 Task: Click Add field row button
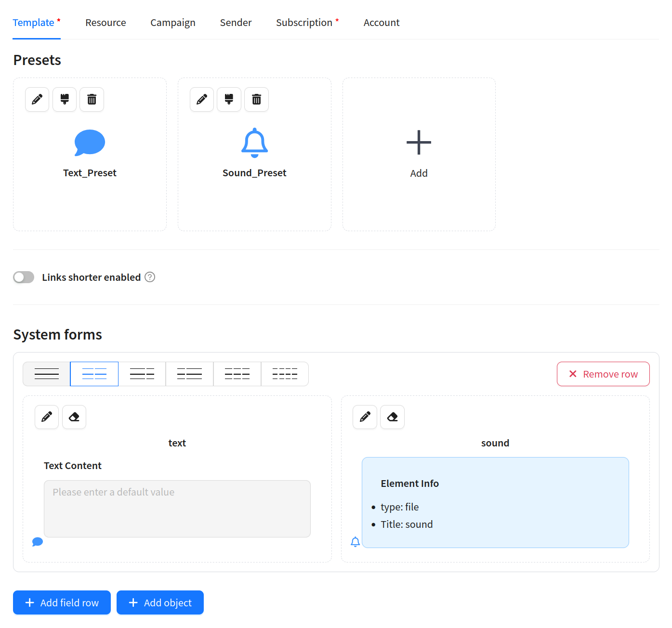click(x=62, y=602)
